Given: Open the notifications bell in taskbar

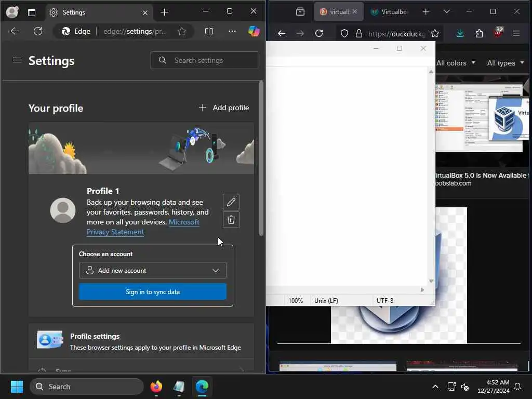Looking at the screenshot, I should [x=518, y=387].
